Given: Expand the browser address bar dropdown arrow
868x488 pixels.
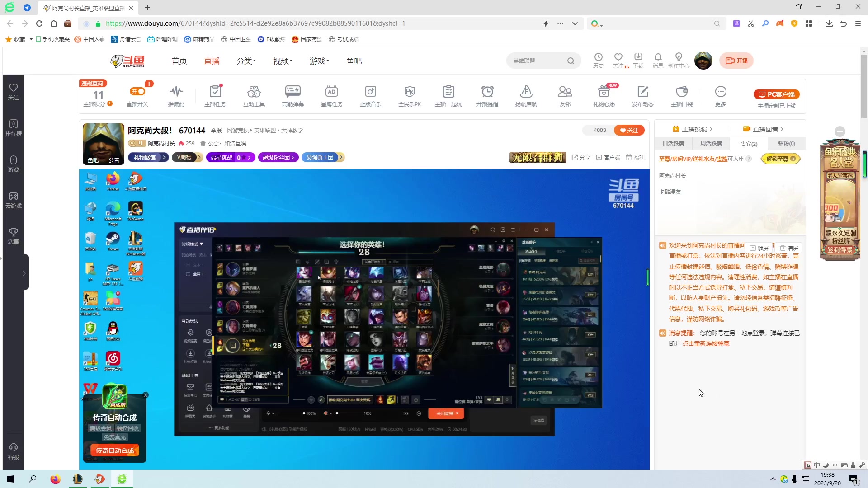Looking at the screenshot, I should click(575, 23).
